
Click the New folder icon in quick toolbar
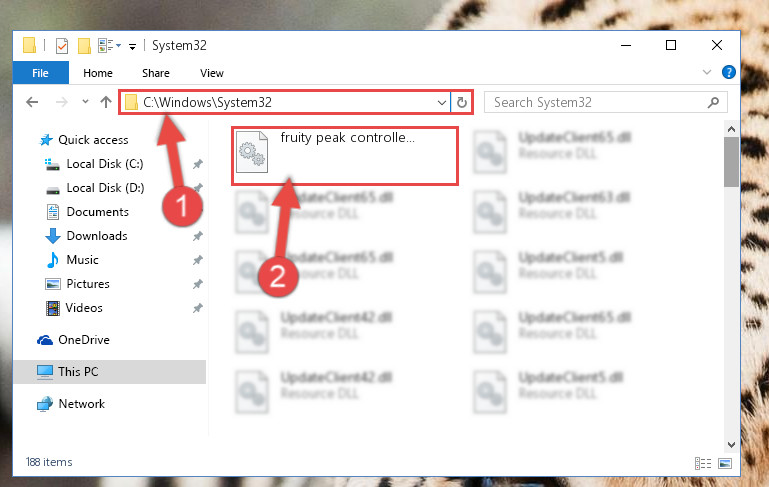tap(84, 46)
